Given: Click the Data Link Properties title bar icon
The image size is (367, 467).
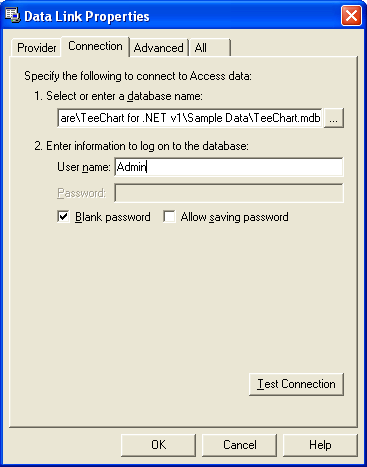Looking at the screenshot, I should tap(13, 16).
